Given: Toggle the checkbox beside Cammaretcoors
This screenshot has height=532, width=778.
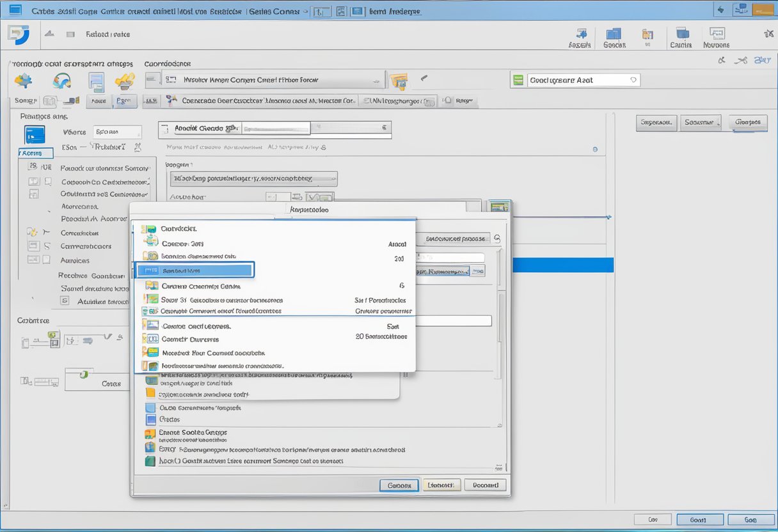Looking at the screenshot, I should (33, 246).
